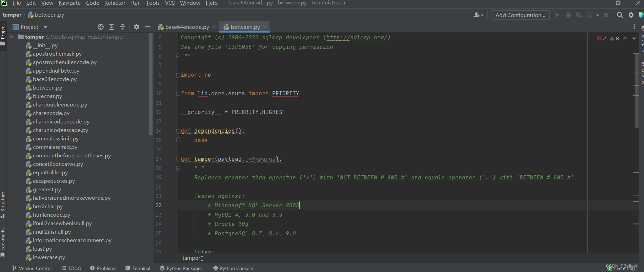The height and width of the screenshot is (272, 644).
Task: Open the Tools menu
Action: 153,3
